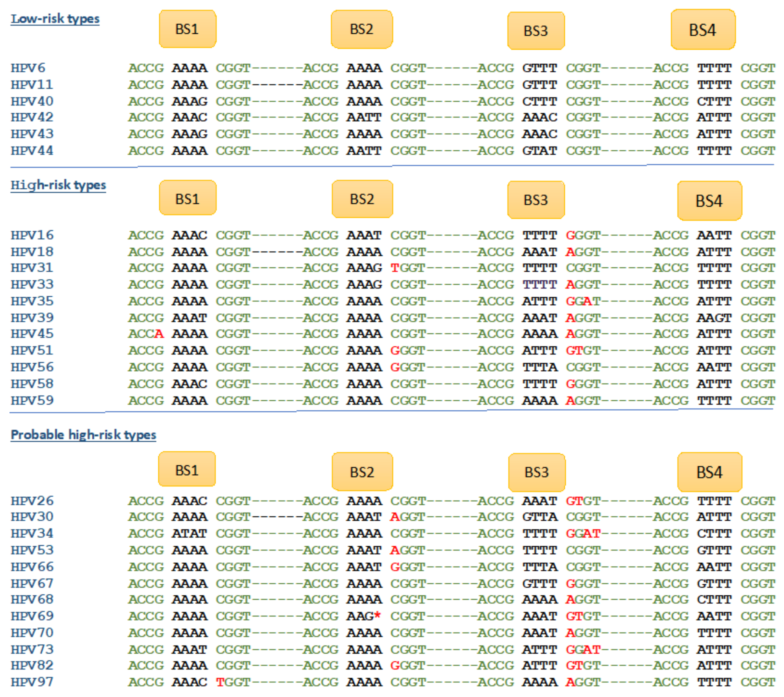Click the HPV97 row label

click(32, 682)
